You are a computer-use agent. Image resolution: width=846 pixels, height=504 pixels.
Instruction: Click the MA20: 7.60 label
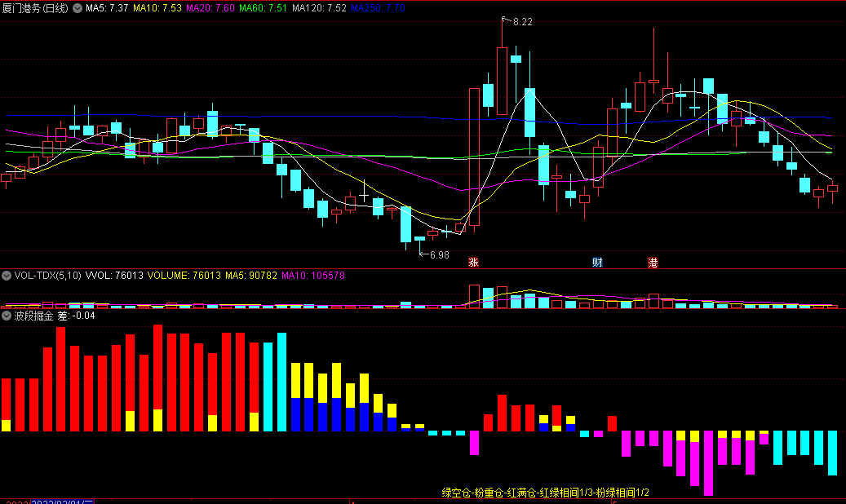210,8
